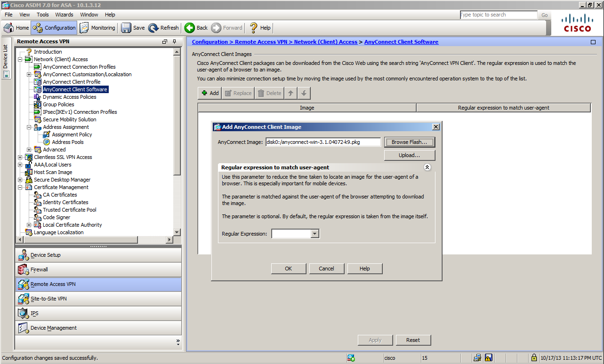This screenshot has height=364, width=604.
Task: Click the Upload button in the dialog
Action: tap(410, 155)
